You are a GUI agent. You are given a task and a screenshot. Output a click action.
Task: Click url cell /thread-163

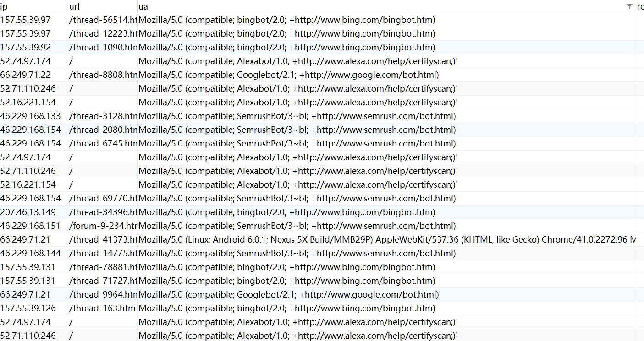[103, 309]
